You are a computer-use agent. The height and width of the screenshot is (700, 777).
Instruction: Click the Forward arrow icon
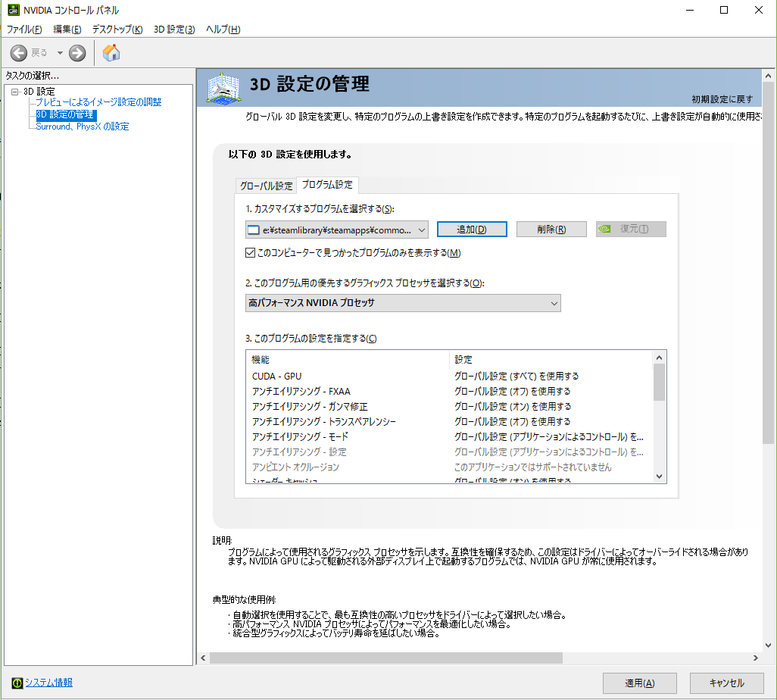(x=77, y=52)
